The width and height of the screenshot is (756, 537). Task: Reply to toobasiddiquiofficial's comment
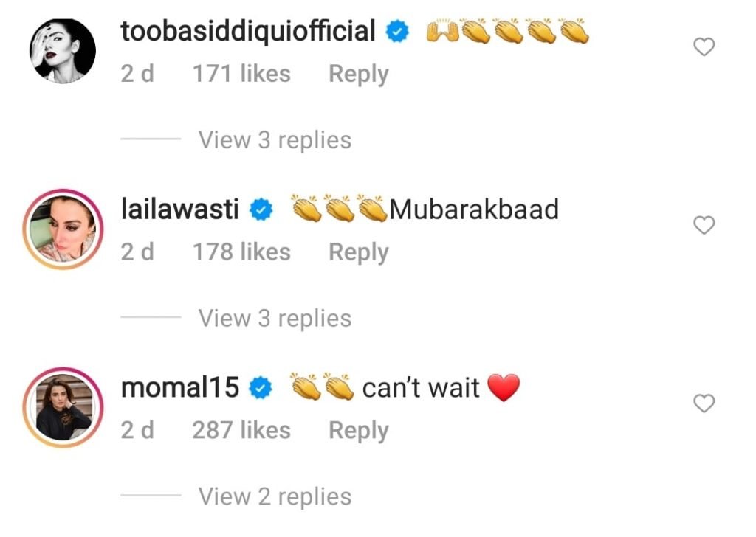[x=359, y=75]
